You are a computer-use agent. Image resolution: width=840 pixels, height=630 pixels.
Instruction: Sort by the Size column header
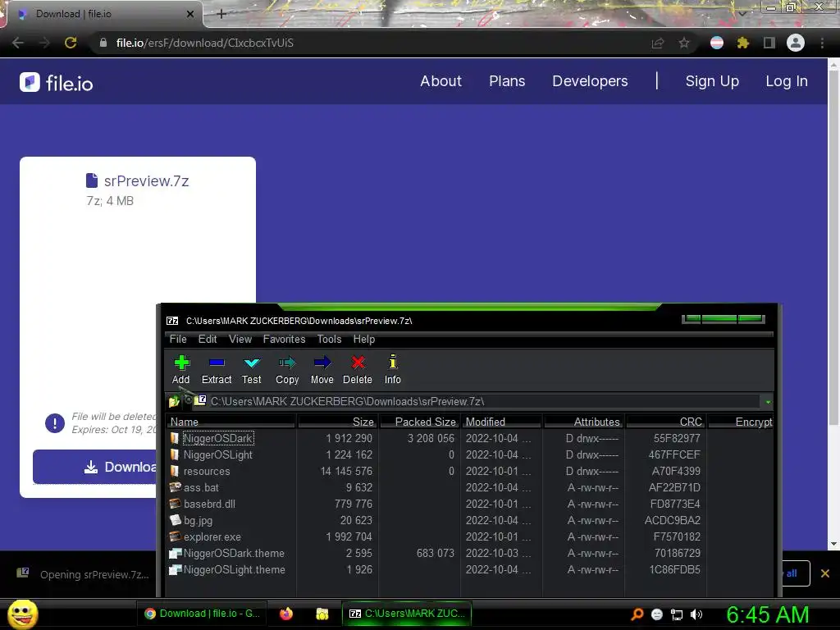337,422
